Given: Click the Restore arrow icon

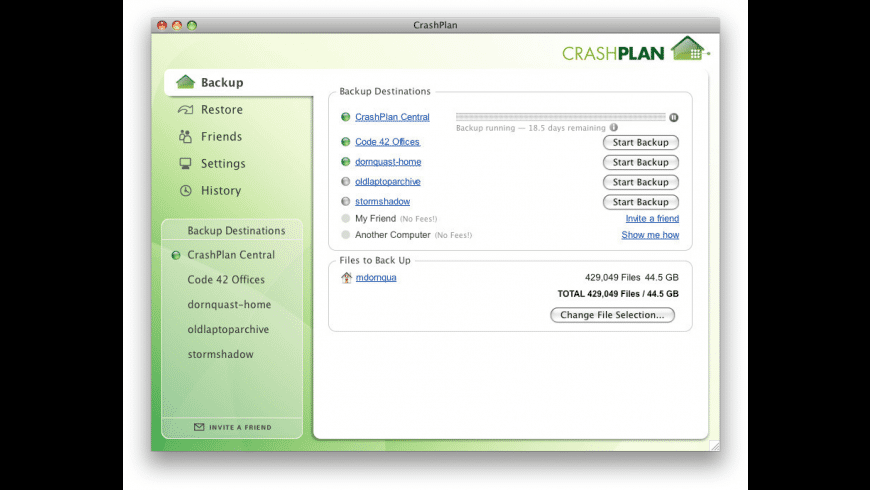Looking at the screenshot, I should point(185,110).
